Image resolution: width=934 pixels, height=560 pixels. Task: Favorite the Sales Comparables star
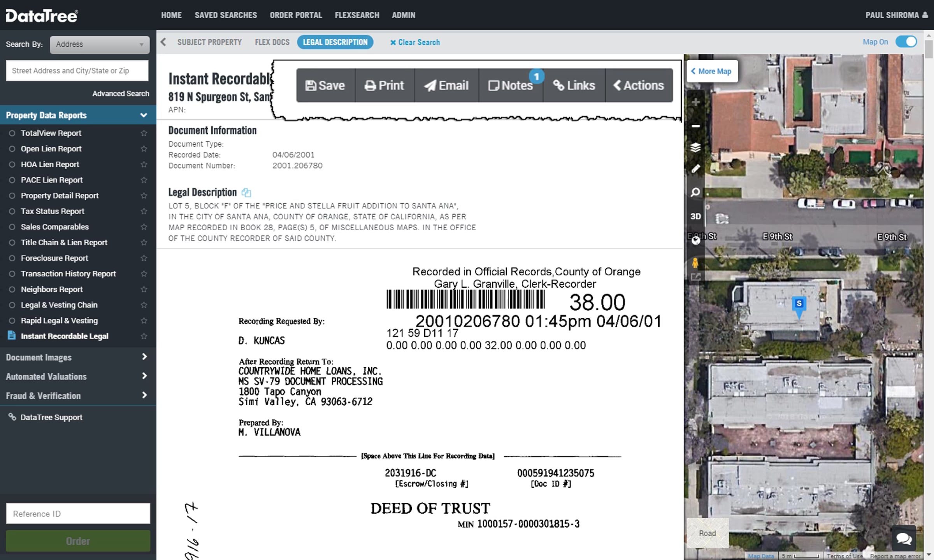tap(144, 227)
